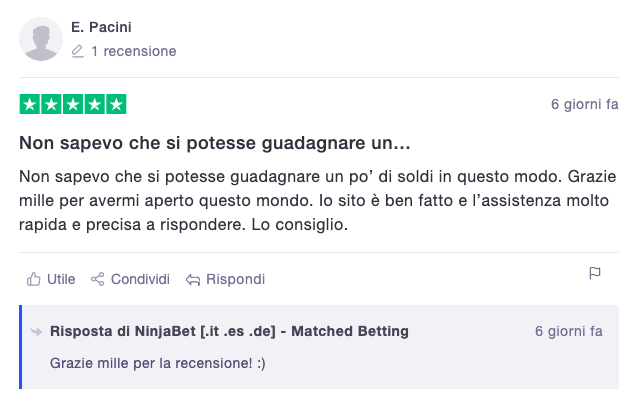Mark the review as Utile

click(51, 279)
